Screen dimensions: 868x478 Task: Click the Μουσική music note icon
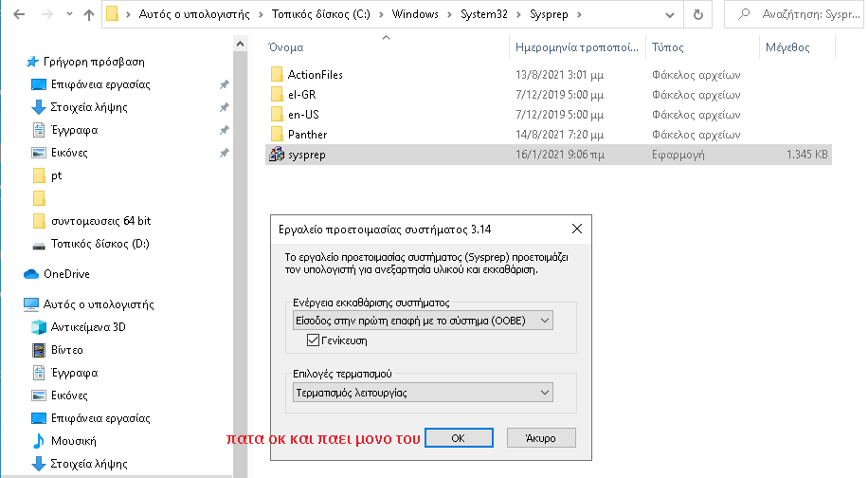(39, 441)
